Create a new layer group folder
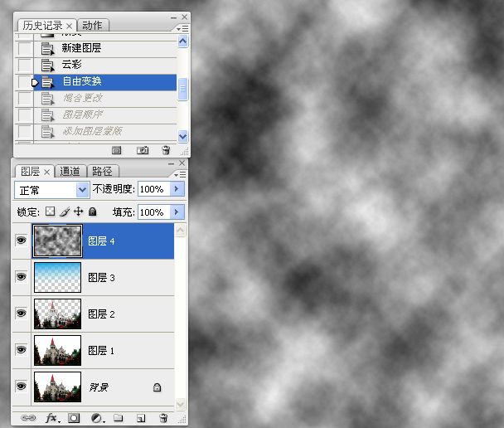504x428 pixels. pyautogui.click(x=119, y=418)
